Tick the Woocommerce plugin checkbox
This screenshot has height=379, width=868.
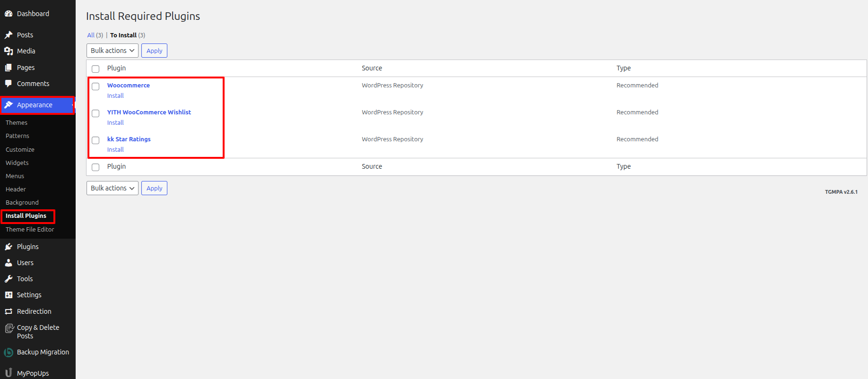[95, 86]
